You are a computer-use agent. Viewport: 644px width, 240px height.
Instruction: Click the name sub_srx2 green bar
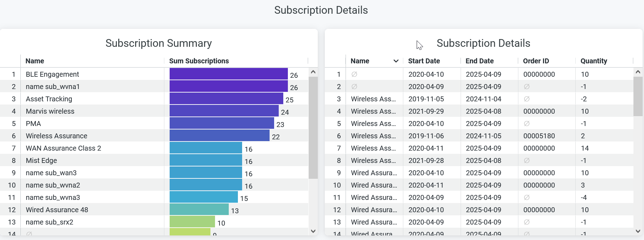click(x=192, y=222)
